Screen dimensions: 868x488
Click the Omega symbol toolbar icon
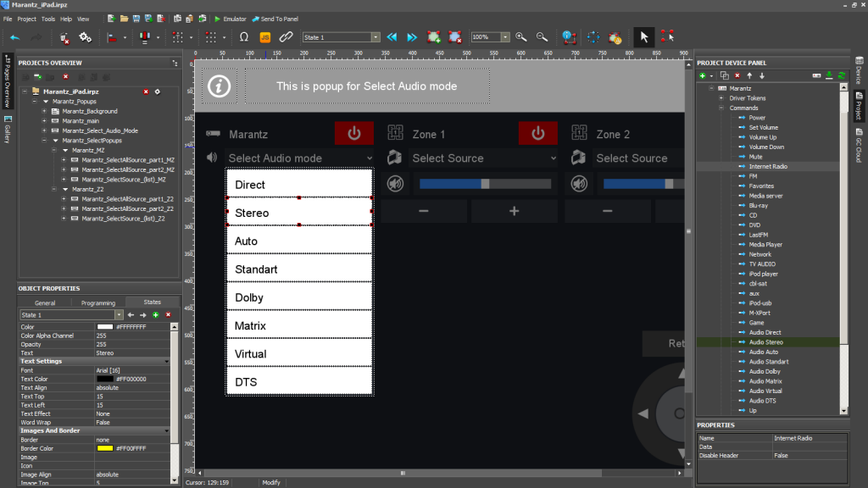[x=244, y=37]
